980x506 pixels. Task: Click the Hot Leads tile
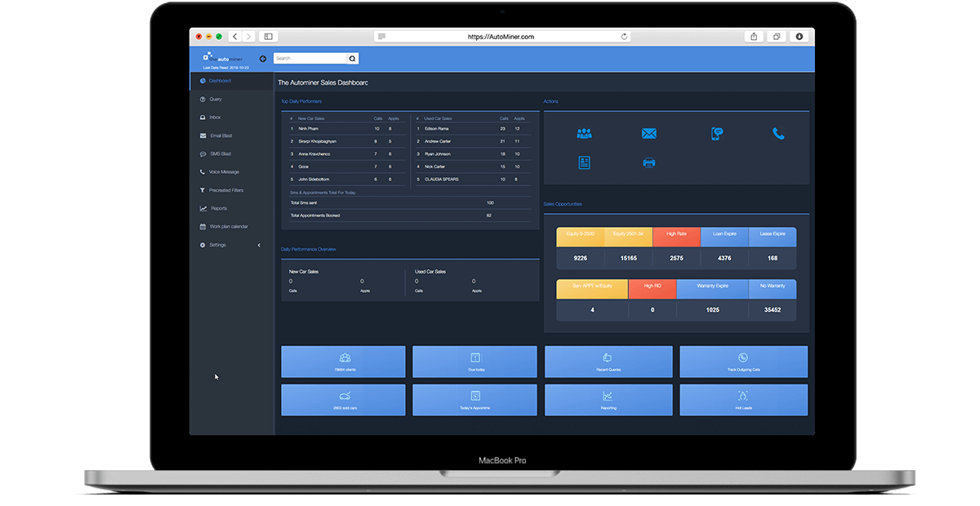pos(743,400)
